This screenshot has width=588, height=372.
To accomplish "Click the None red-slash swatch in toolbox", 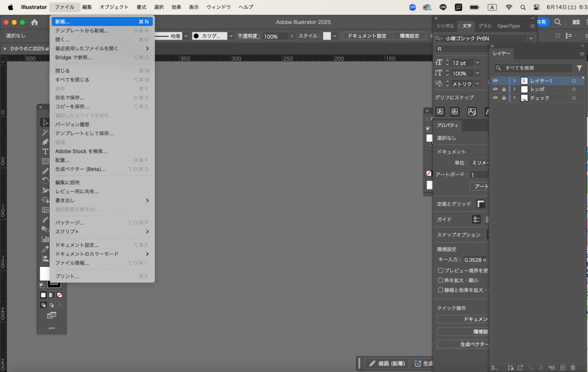I will [59, 295].
